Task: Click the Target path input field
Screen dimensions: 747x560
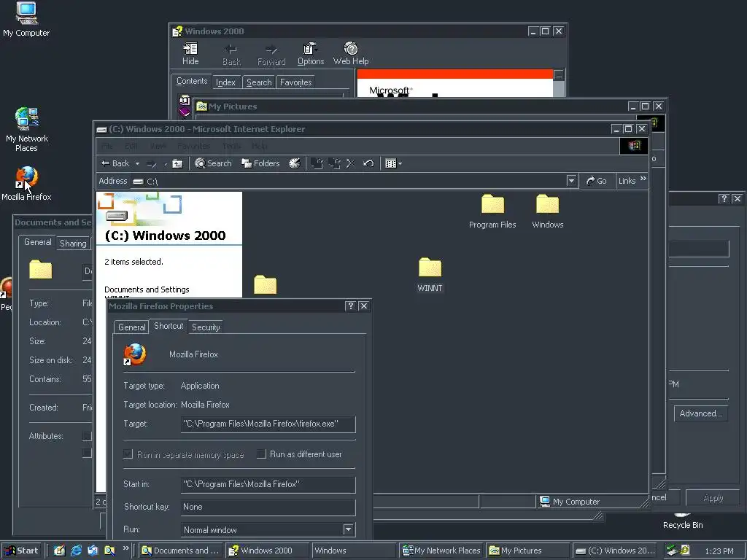Action: coord(268,424)
